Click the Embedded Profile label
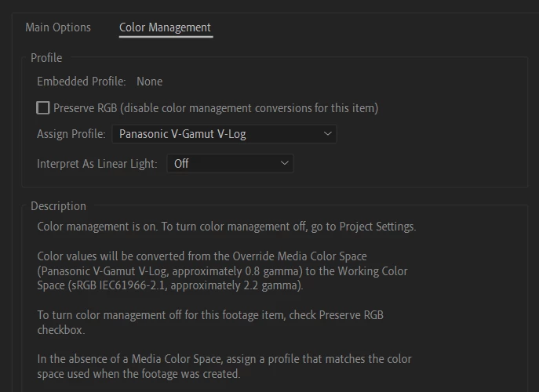 click(82, 82)
